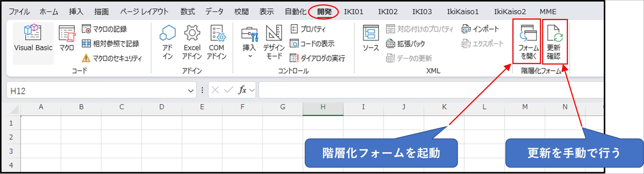Click the formula bar cancel X

pyautogui.click(x=215, y=90)
